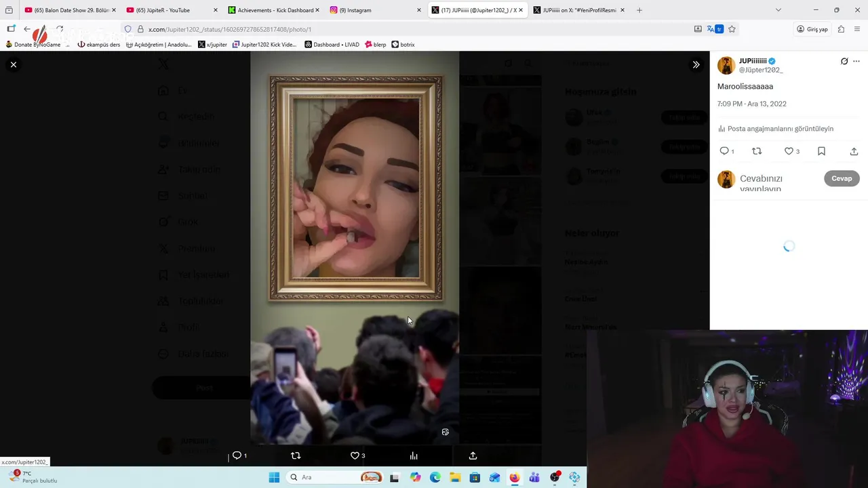Viewport: 868px width, 488px height.
Task: Click the browser reload button
Action: tap(60, 29)
